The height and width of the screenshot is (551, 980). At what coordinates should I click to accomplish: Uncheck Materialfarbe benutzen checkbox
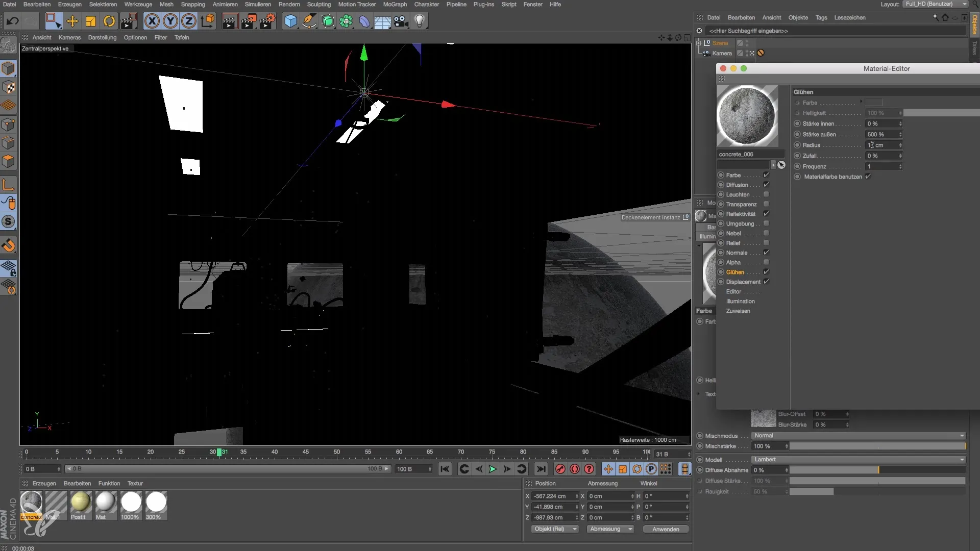pos(868,177)
